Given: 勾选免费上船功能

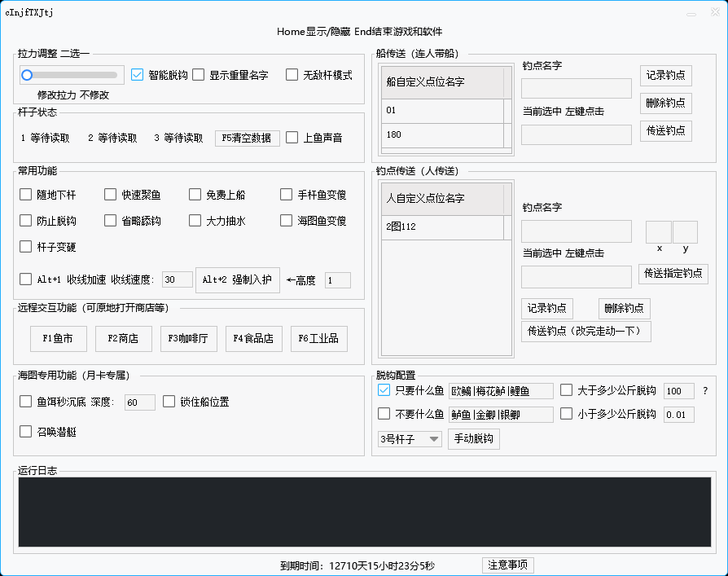Looking at the screenshot, I should [x=195, y=194].
